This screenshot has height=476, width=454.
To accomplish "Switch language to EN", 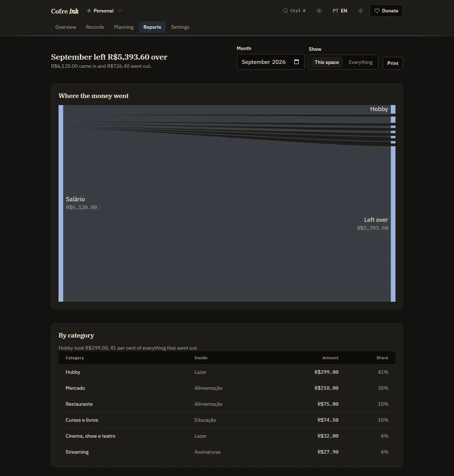I will 344,11.
